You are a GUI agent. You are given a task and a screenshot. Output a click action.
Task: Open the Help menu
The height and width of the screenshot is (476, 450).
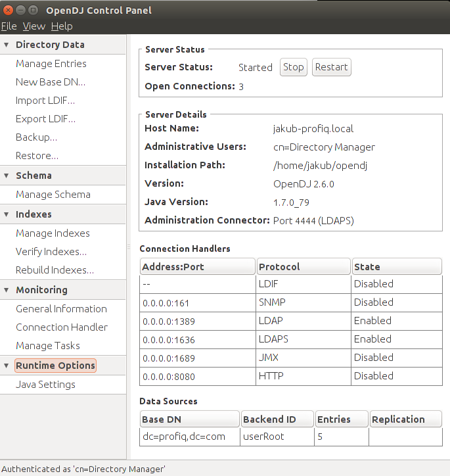(62, 26)
